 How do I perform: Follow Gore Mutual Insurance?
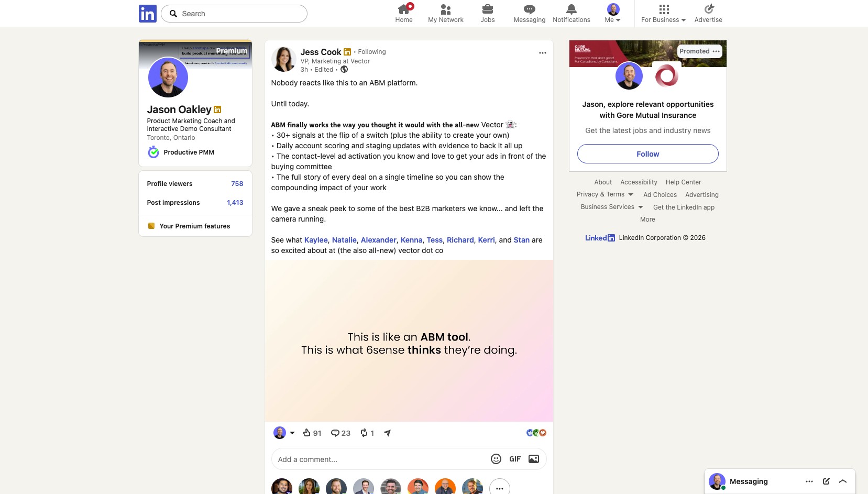648,154
